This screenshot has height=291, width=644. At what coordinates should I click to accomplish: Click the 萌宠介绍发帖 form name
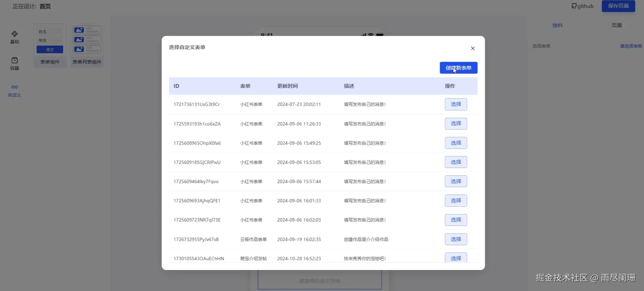tap(253, 259)
